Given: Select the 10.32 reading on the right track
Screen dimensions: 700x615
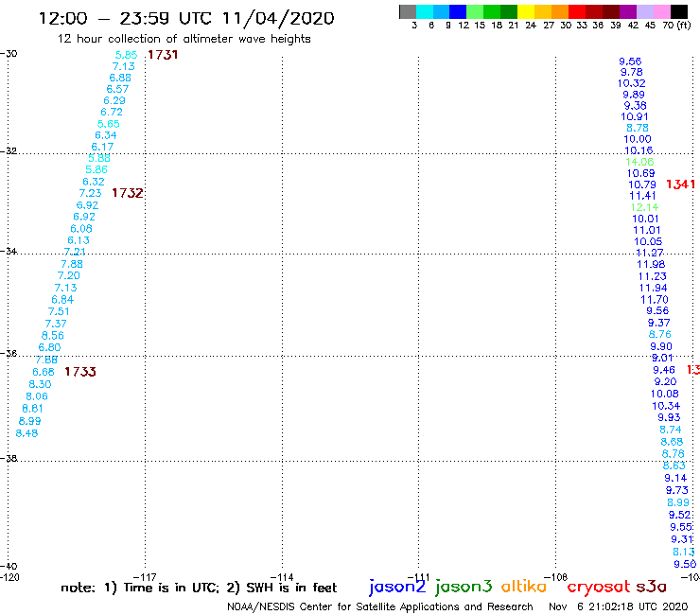Looking at the screenshot, I should [x=632, y=83].
